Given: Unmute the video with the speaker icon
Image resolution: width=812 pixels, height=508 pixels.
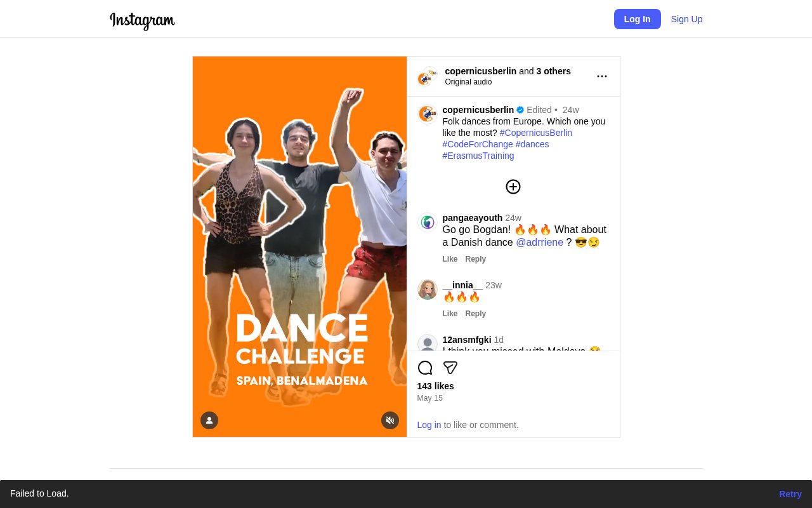Looking at the screenshot, I should pyautogui.click(x=390, y=420).
